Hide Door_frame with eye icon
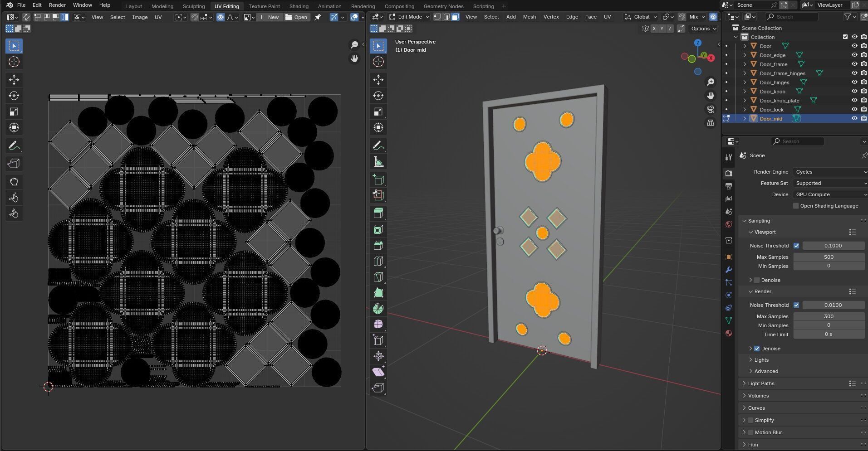868x451 pixels. (x=854, y=64)
